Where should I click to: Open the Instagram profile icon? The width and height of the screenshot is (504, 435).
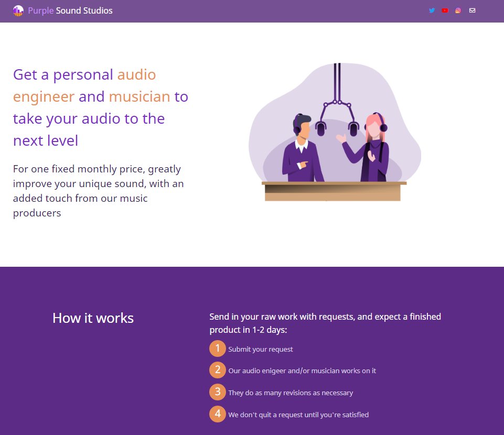pos(458,10)
